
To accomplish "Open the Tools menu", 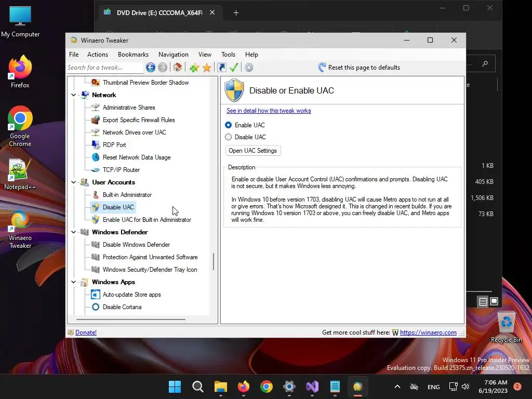I will coord(229,54).
